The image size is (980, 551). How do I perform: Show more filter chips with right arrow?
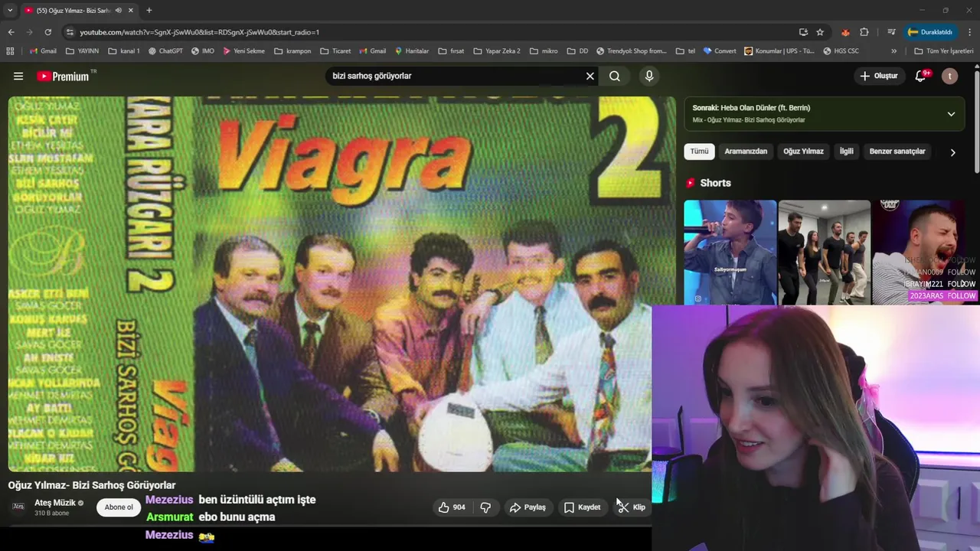pyautogui.click(x=952, y=152)
